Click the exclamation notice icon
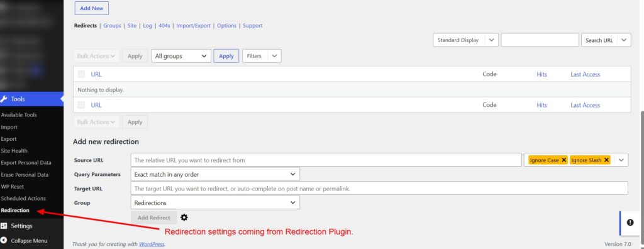Viewport: 644px width, 249px height. (630, 223)
